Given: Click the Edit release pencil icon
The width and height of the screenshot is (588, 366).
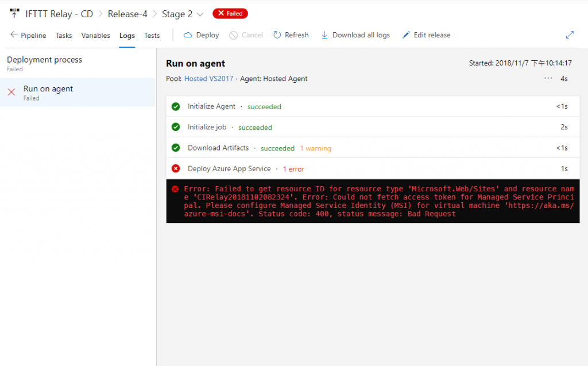Looking at the screenshot, I should [406, 35].
